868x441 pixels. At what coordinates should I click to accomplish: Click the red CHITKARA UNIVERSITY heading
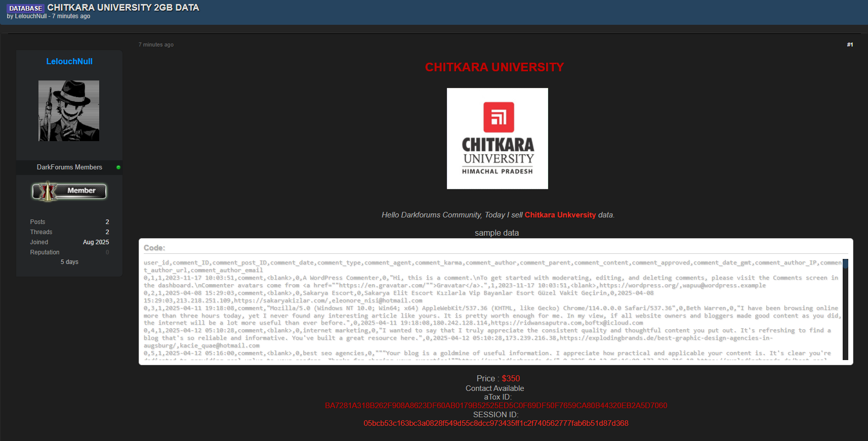[x=494, y=67]
